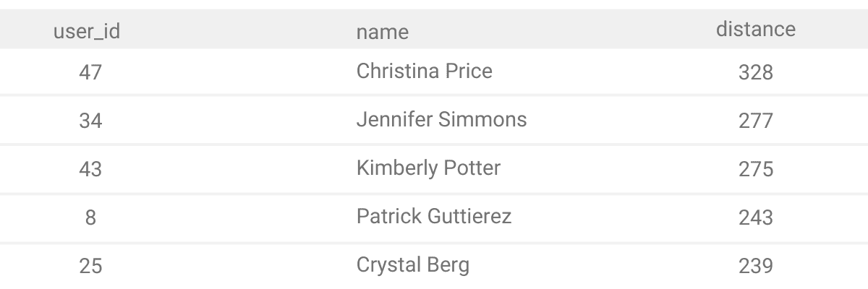Select the Crystal Berg name cell
Viewport: 868px width, 289px height.
(413, 264)
